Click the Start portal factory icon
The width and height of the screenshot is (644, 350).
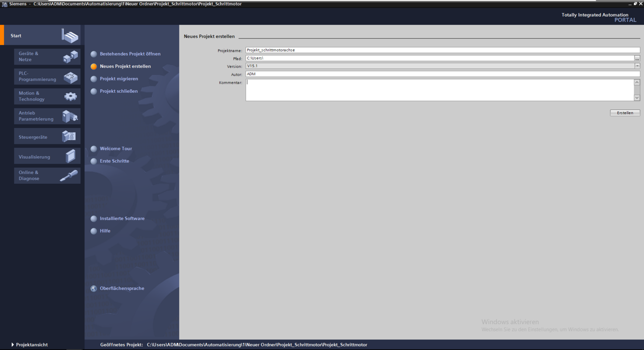[70, 36]
